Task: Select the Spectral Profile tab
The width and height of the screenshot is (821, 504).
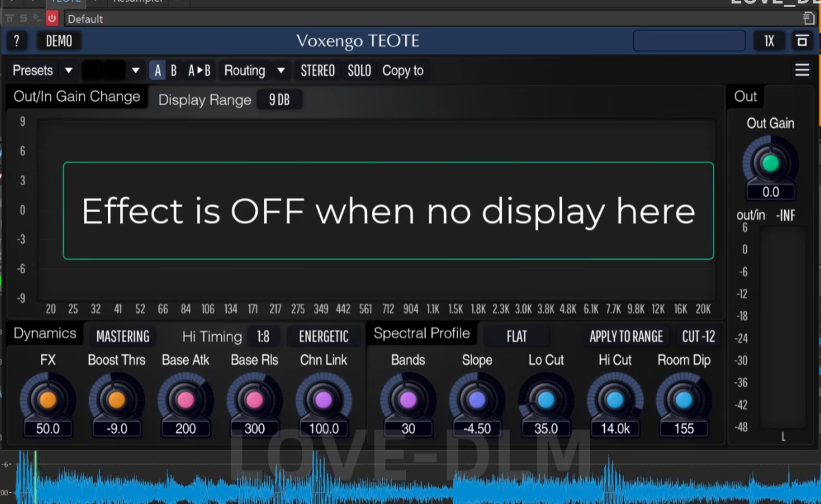Action: pyautogui.click(x=422, y=333)
